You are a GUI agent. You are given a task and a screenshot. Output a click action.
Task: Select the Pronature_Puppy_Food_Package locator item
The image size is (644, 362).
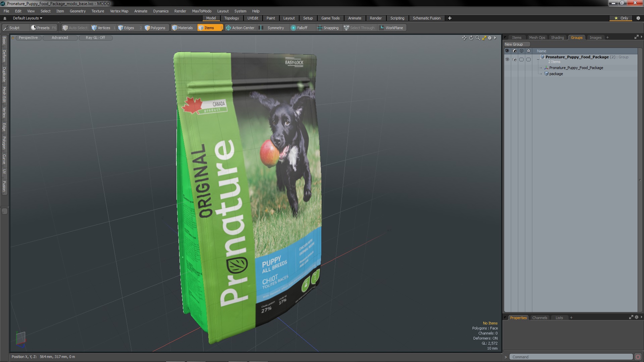[x=576, y=68]
